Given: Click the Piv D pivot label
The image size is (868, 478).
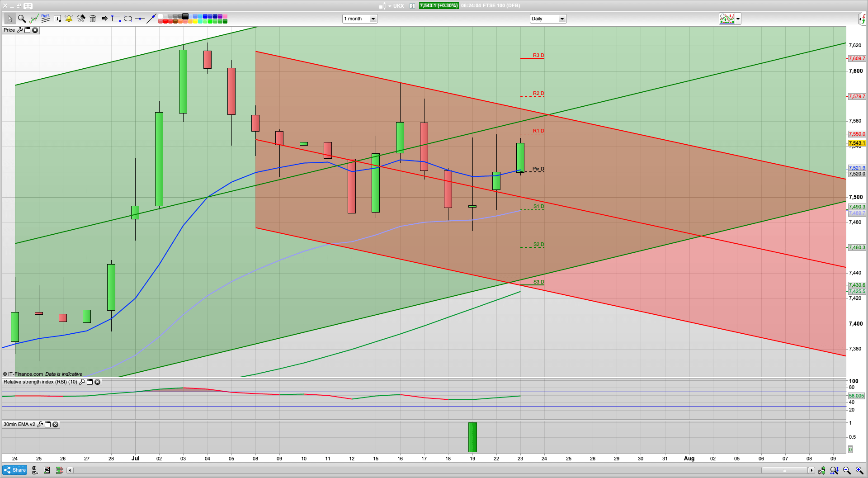Looking at the screenshot, I should point(538,169).
